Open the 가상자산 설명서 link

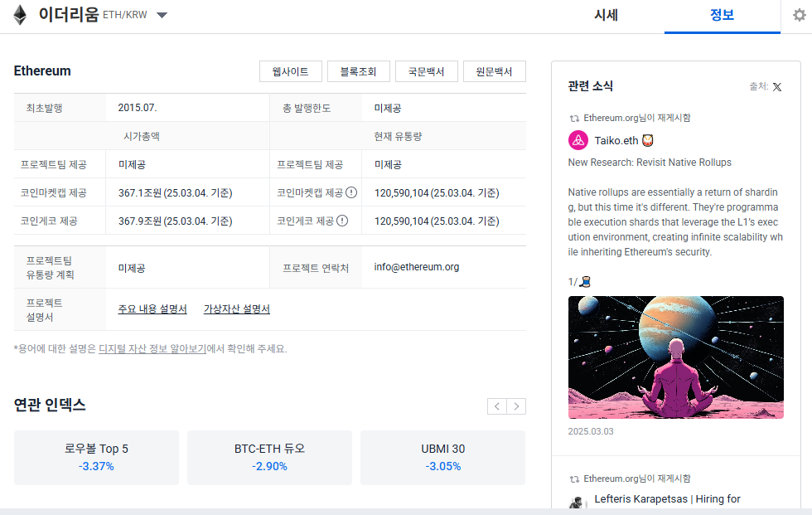[x=237, y=309]
